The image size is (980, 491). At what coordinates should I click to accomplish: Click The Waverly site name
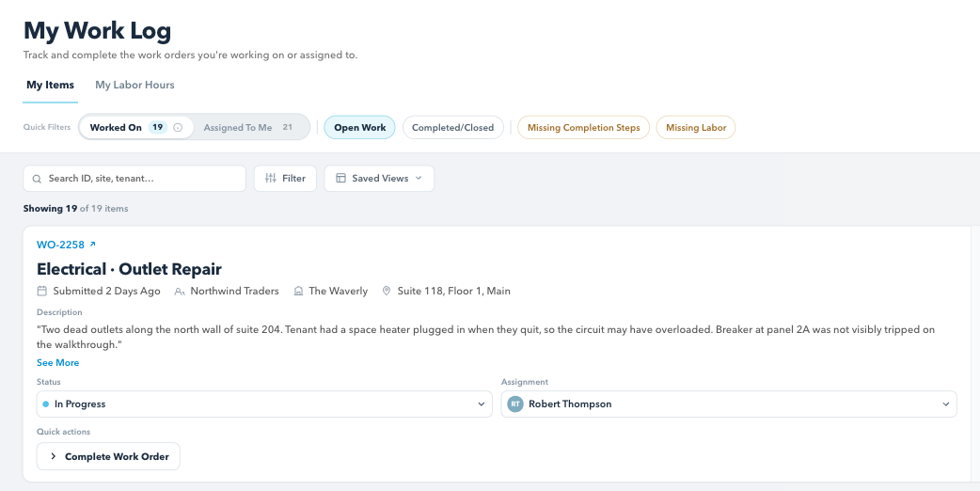tap(339, 291)
